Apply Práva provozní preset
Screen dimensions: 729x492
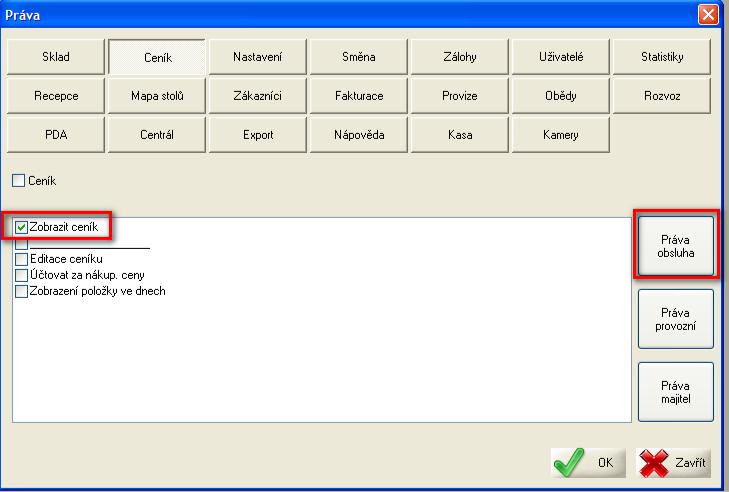676,319
